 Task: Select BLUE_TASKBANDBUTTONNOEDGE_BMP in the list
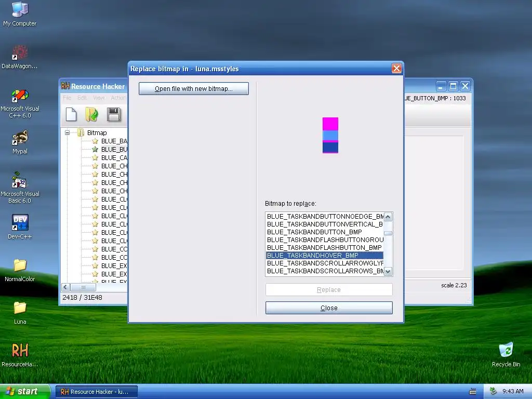pos(325,216)
